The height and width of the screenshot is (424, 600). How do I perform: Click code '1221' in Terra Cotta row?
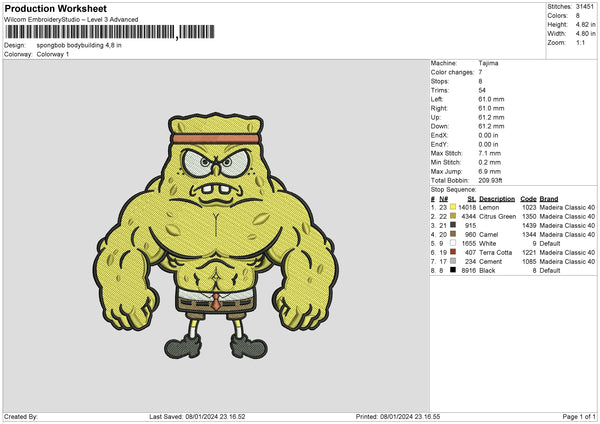tap(529, 253)
